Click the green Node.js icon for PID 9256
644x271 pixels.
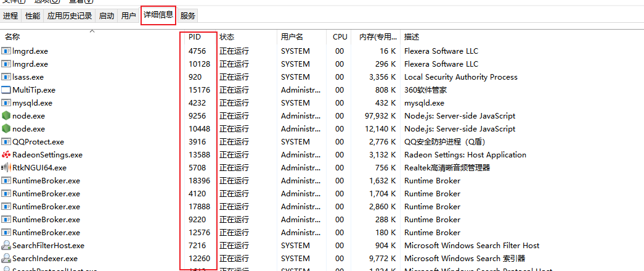(x=6, y=116)
